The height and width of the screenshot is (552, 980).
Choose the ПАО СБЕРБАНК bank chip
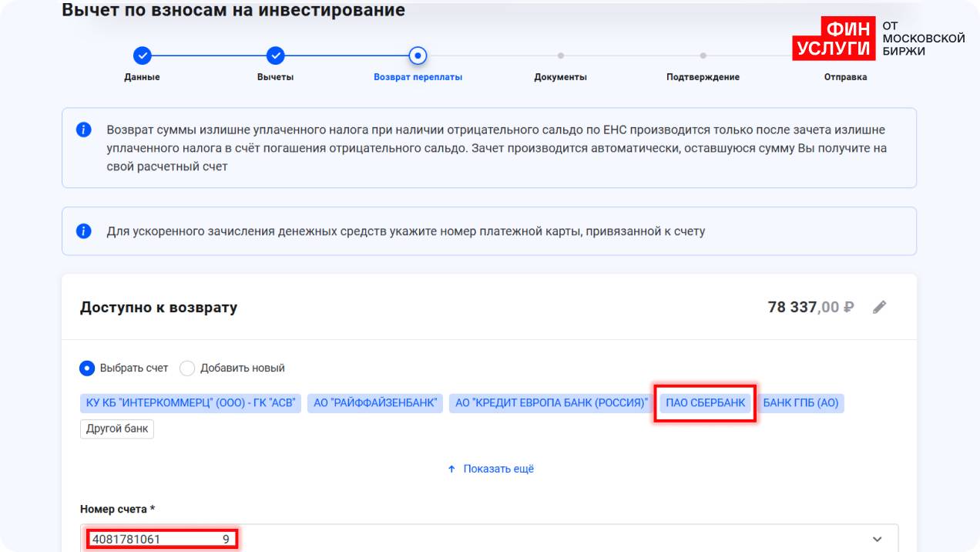[x=705, y=403]
